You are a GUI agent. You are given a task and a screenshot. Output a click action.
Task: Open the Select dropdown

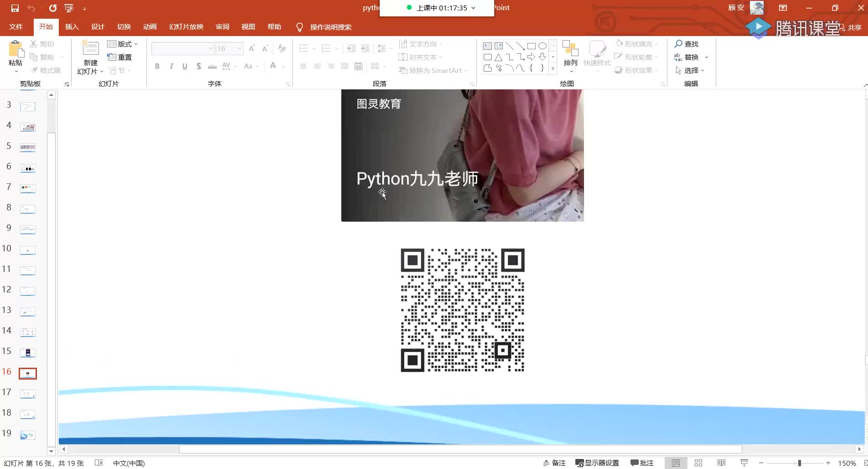coord(690,70)
